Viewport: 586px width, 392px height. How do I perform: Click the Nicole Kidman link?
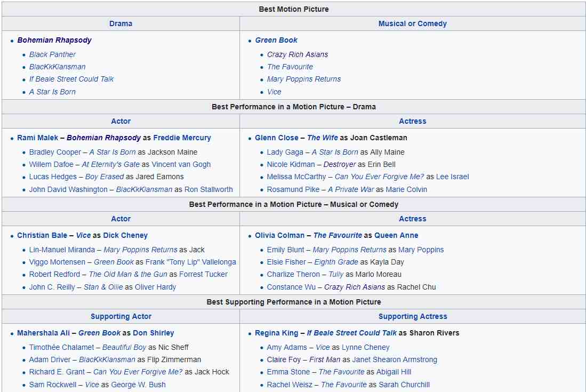pos(291,164)
